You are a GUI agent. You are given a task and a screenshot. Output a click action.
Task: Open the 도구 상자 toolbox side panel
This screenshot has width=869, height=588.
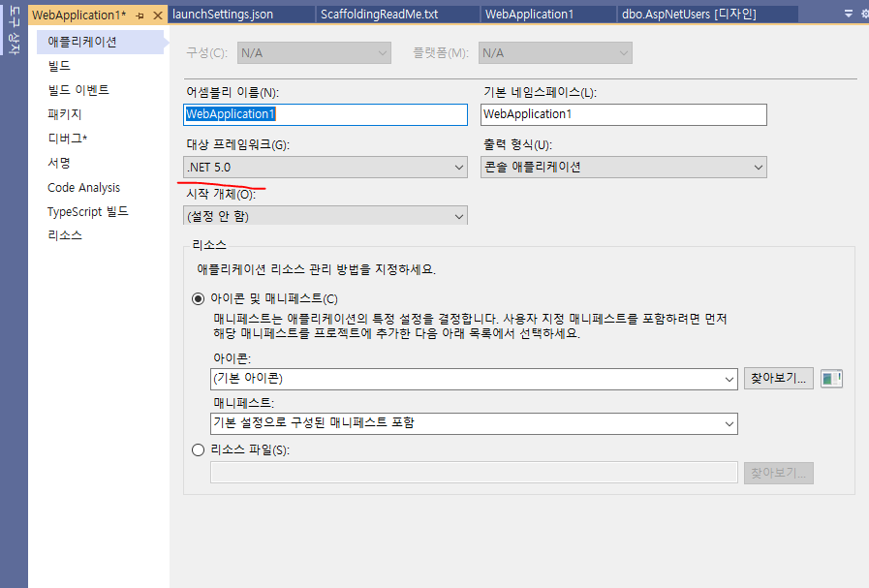[15, 30]
